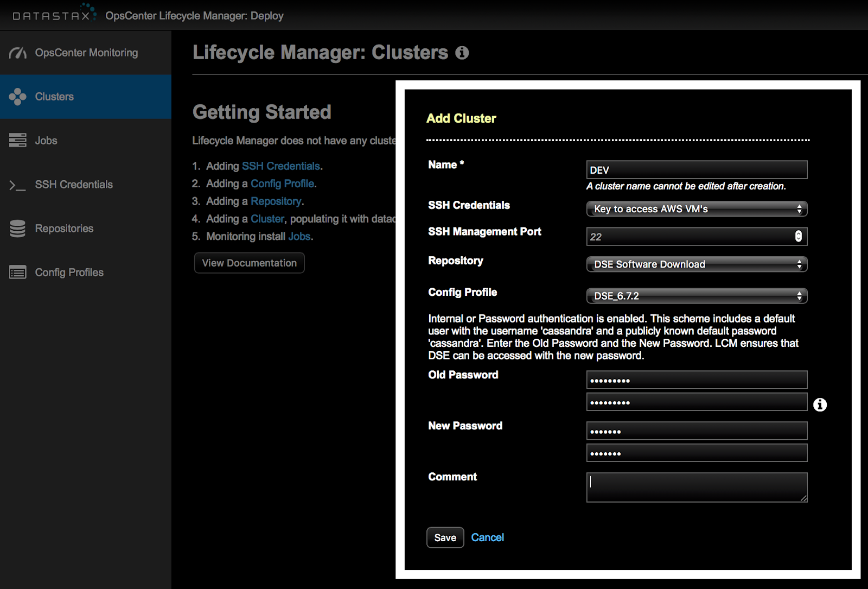The width and height of the screenshot is (868, 589).
Task: Follow the Repository link in Getting Started
Action: [276, 201]
